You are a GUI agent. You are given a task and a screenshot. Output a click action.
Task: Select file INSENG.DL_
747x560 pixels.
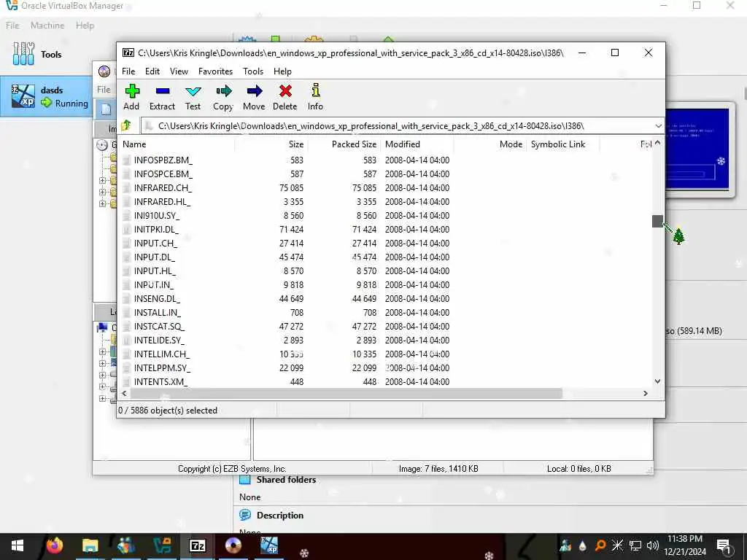click(x=158, y=298)
